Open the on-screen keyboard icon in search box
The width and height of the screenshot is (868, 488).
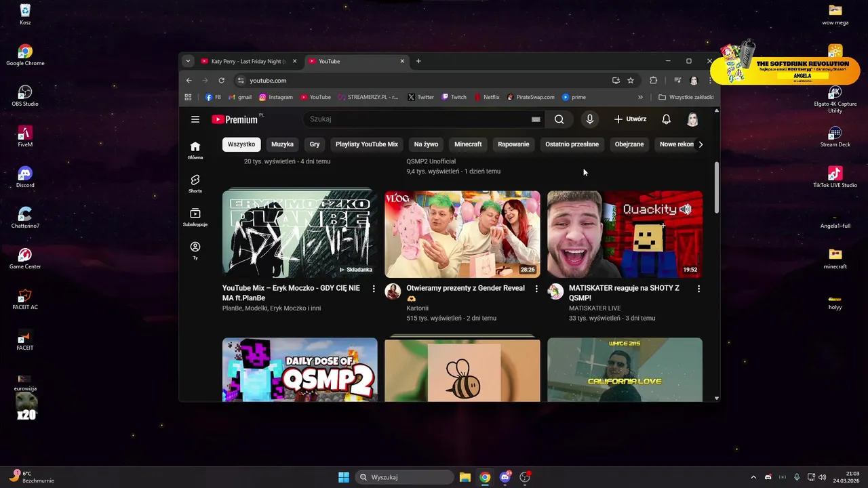click(x=536, y=119)
